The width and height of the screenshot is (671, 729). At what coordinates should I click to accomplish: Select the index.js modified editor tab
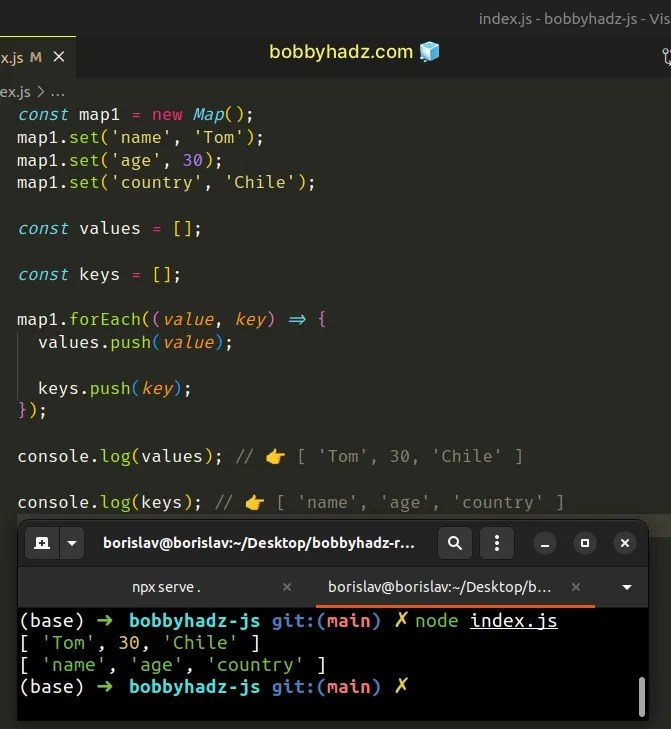click(x=37, y=57)
